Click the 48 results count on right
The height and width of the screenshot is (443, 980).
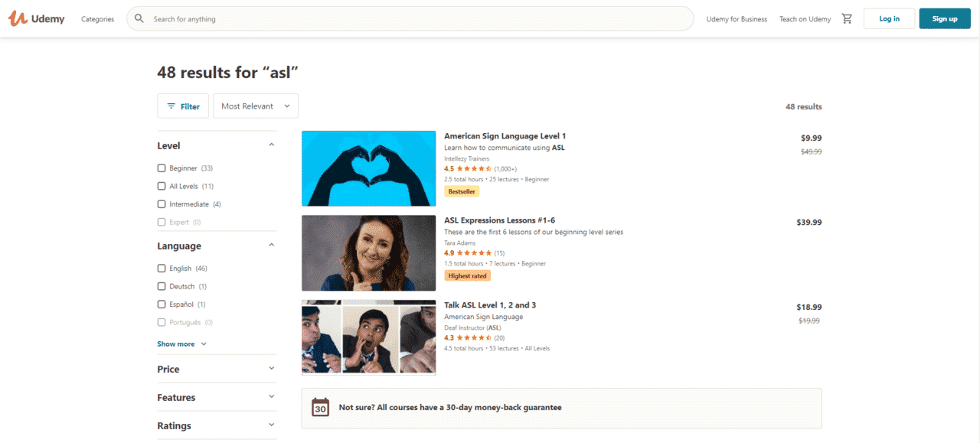coord(804,106)
